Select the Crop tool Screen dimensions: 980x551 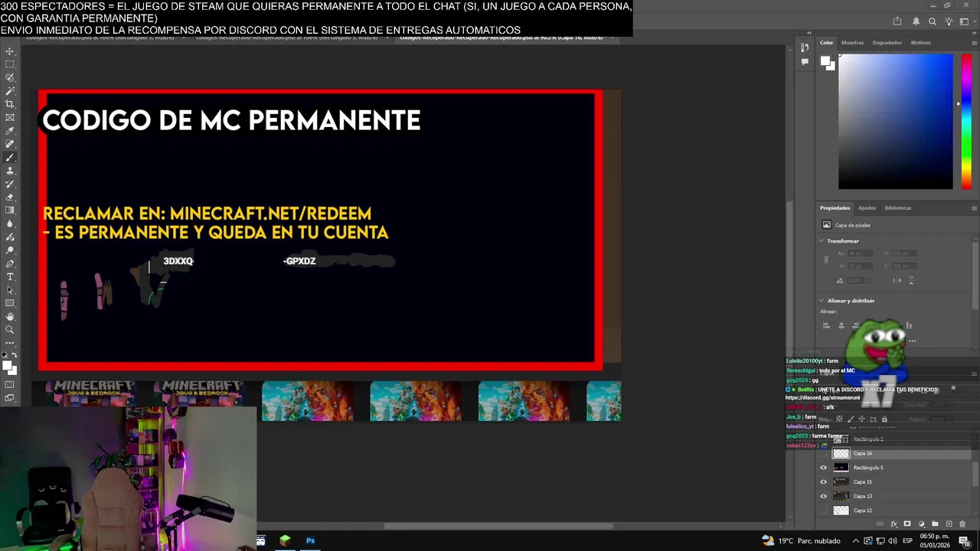click(10, 104)
